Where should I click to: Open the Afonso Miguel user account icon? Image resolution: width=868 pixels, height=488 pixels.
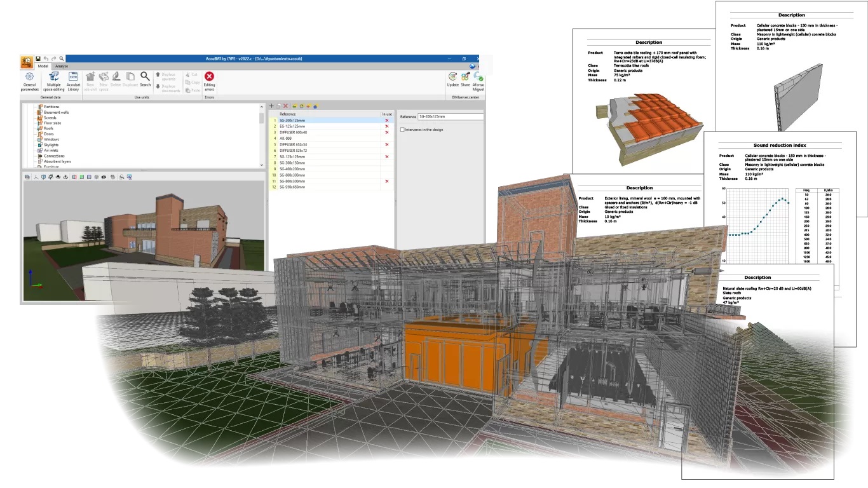coord(478,81)
